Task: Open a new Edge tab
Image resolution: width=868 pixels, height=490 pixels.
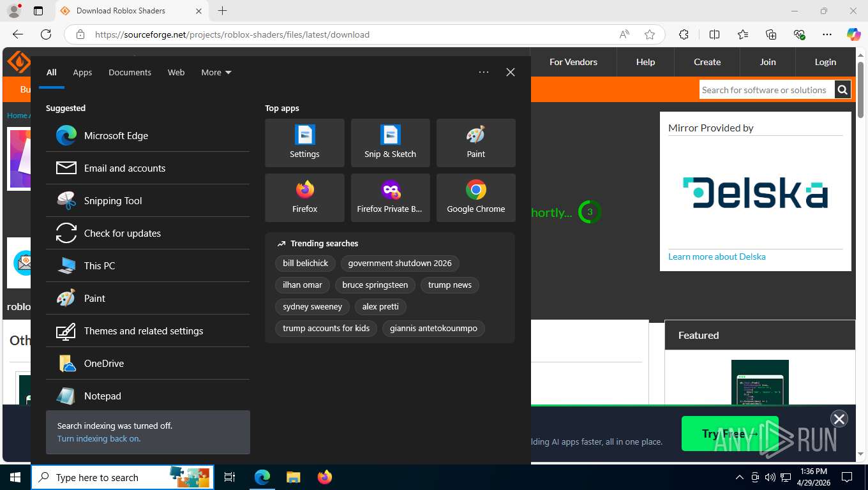Action: point(222,11)
